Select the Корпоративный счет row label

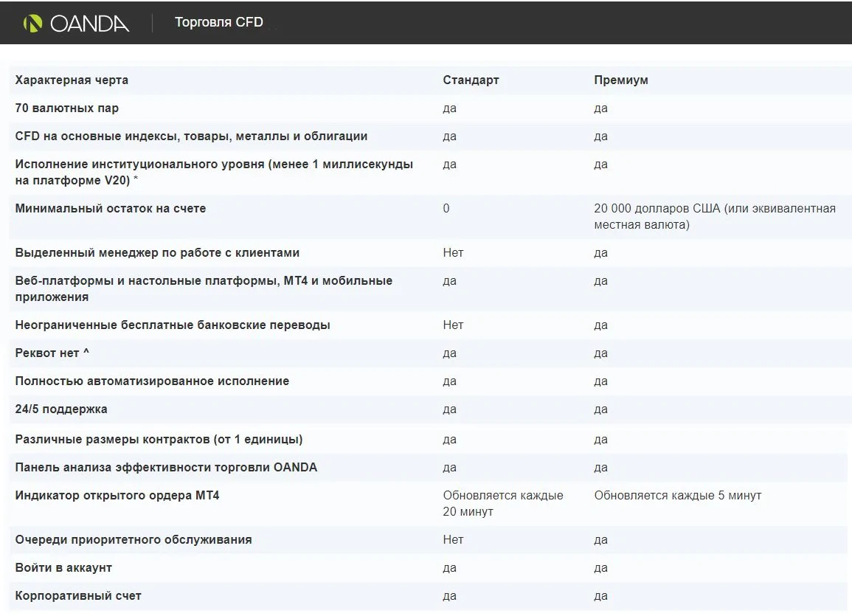[x=78, y=596]
